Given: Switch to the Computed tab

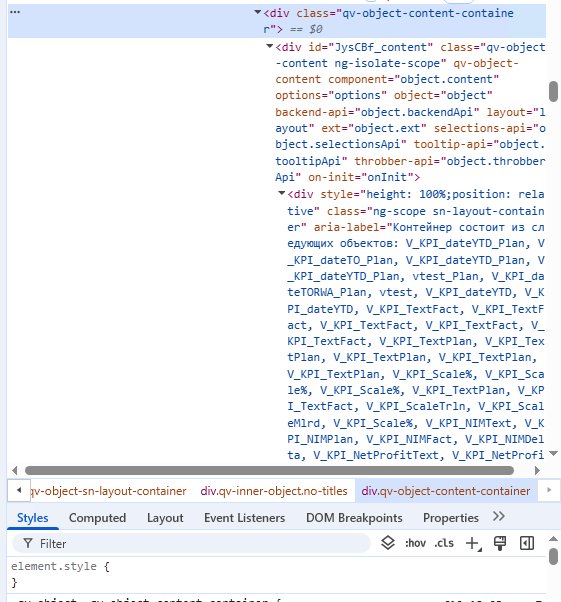Looking at the screenshot, I should pyautogui.click(x=98, y=518).
